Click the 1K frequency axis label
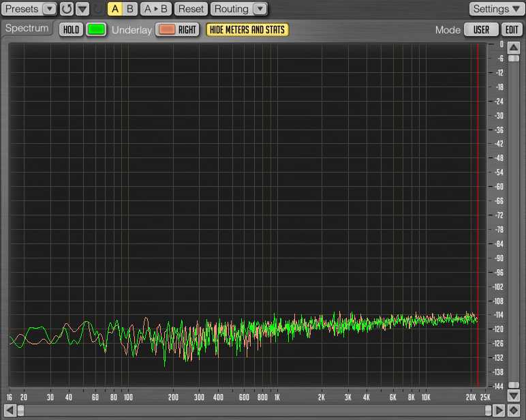The height and width of the screenshot is (420, 526). [277, 397]
